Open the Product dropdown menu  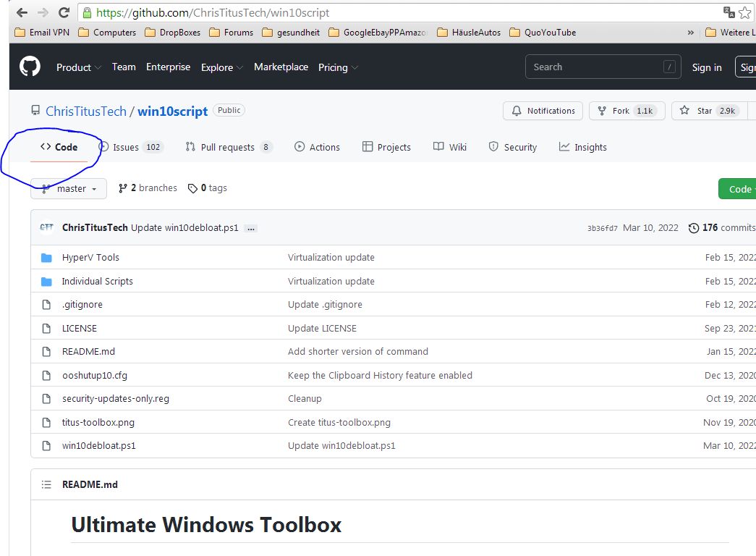pyautogui.click(x=78, y=67)
